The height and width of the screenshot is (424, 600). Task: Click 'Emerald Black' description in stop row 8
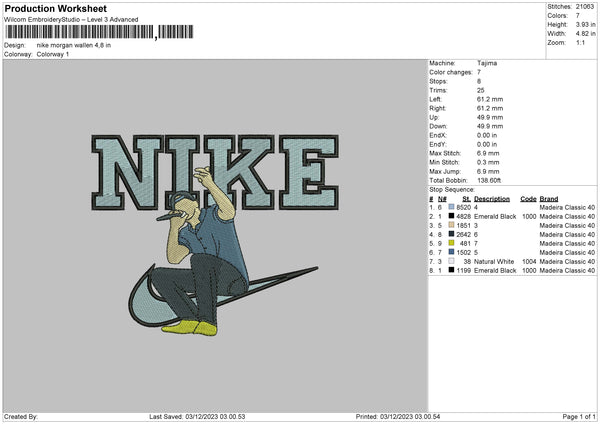point(495,271)
